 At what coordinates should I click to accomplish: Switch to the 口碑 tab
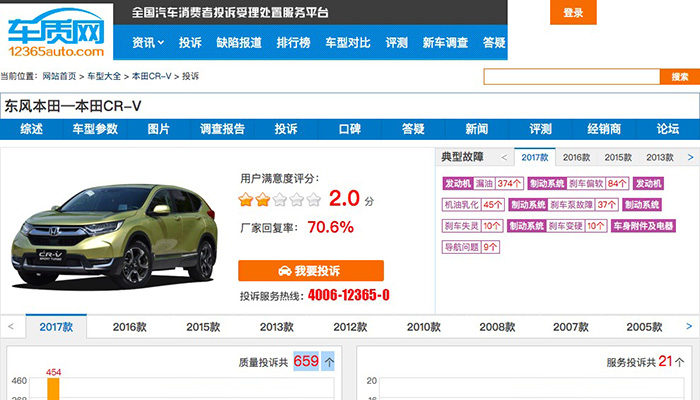pyautogui.click(x=350, y=129)
